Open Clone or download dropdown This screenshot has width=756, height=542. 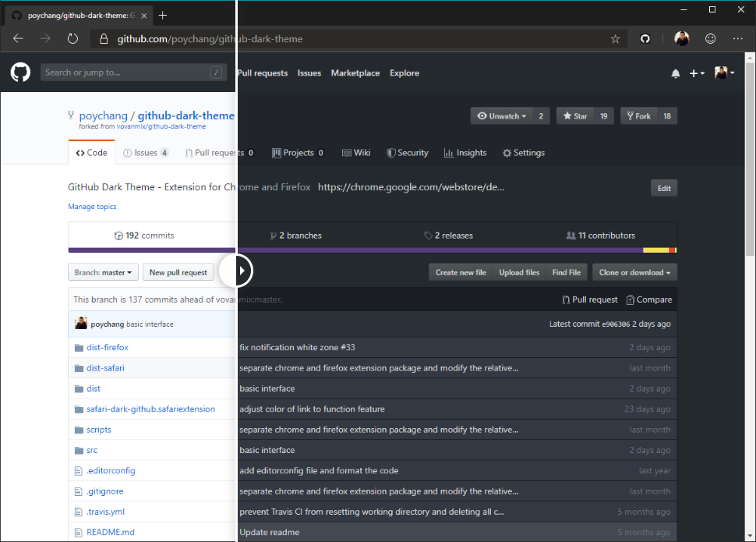click(x=634, y=272)
